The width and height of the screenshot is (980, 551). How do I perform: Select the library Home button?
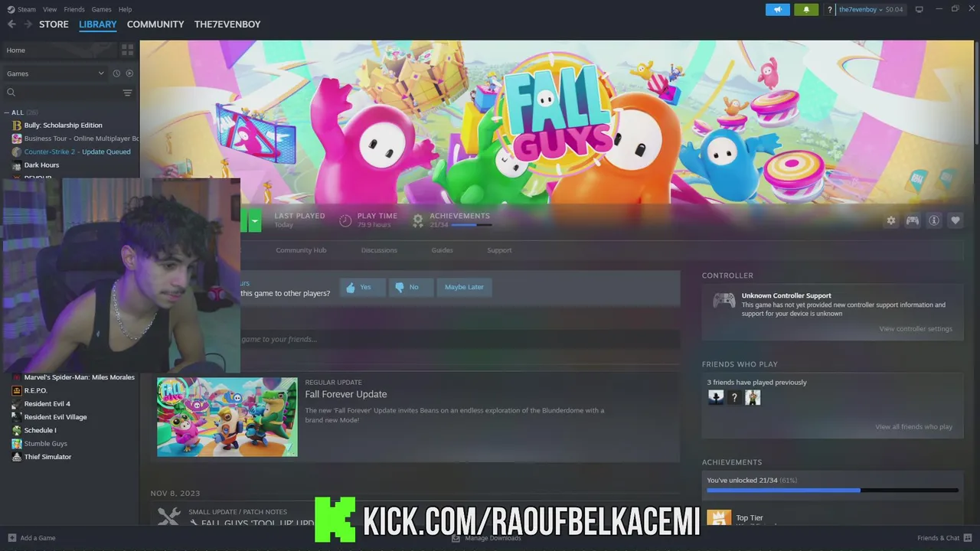click(x=60, y=50)
